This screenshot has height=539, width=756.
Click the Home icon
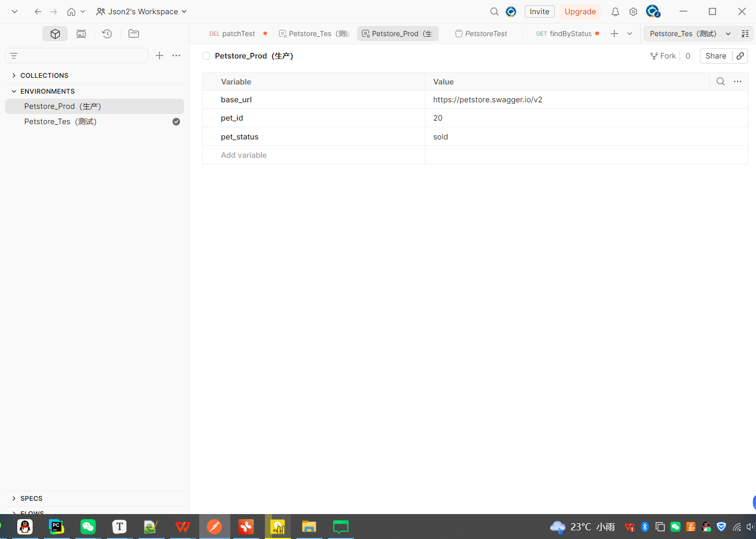[71, 12]
